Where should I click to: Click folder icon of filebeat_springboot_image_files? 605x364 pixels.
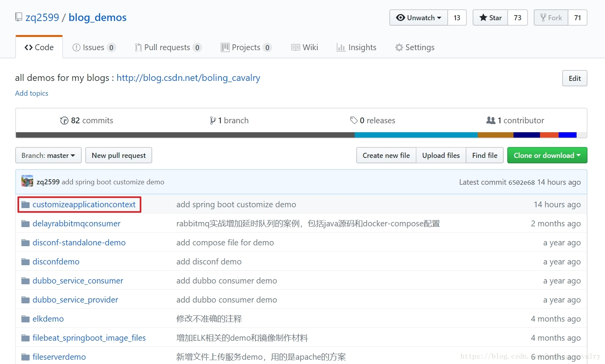[26, 338]
